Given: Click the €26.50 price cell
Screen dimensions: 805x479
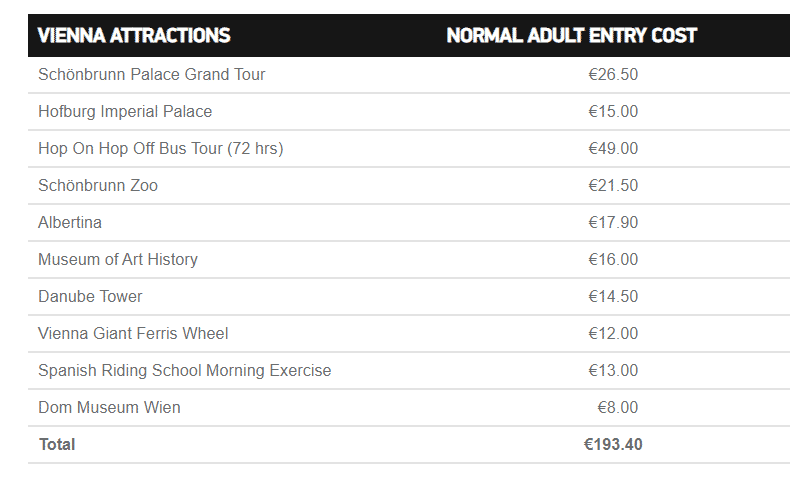Looking at the screenshot, I should tap(613, 74).
